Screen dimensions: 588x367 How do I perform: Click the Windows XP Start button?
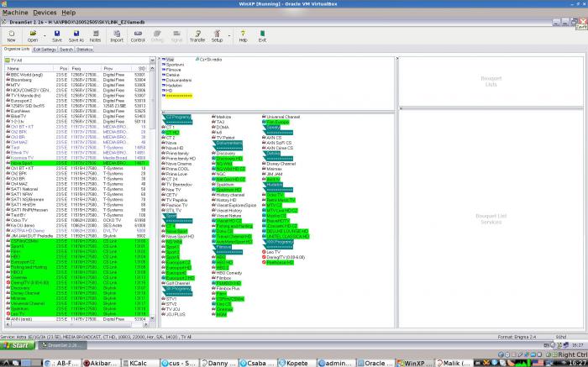18,345
